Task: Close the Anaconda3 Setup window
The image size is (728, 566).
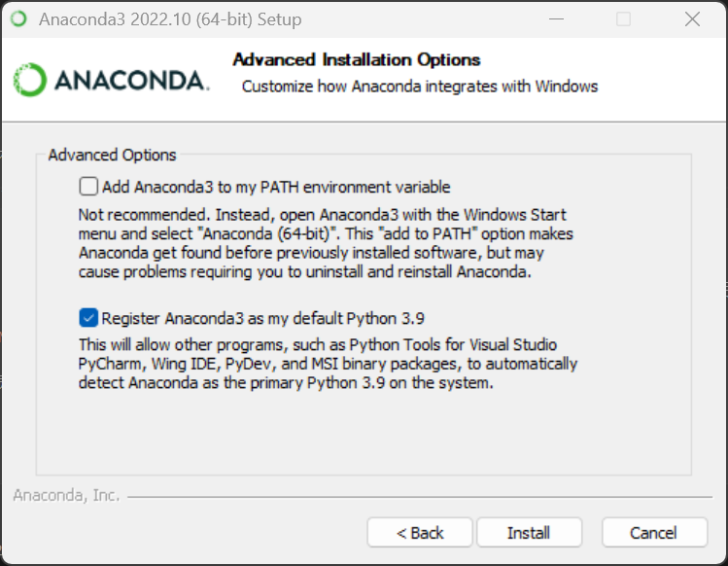Action: (x=692, y=19)
